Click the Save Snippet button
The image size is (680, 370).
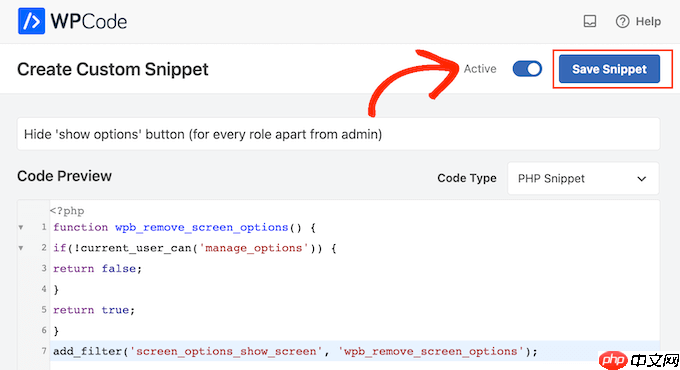point(609,69)
